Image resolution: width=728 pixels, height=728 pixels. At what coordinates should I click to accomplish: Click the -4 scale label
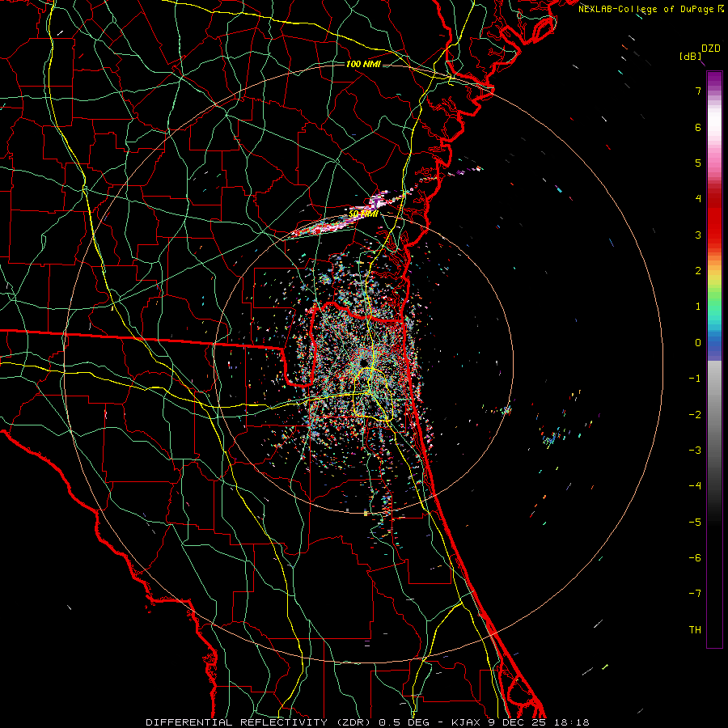click(695, 486)
